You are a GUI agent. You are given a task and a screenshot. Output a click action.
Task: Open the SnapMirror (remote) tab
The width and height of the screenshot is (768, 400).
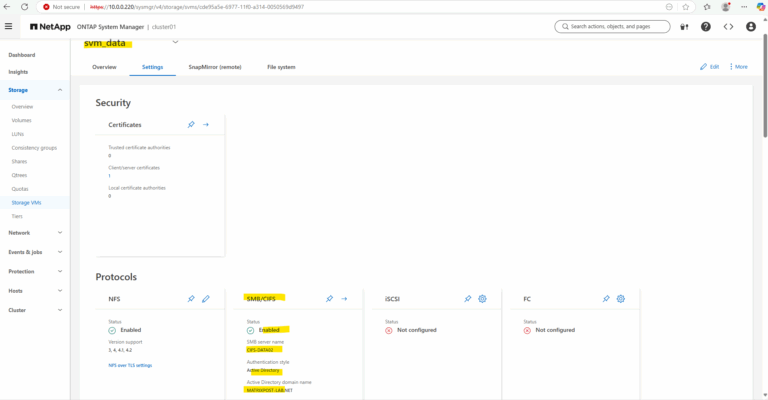click(x=215, y=67)
